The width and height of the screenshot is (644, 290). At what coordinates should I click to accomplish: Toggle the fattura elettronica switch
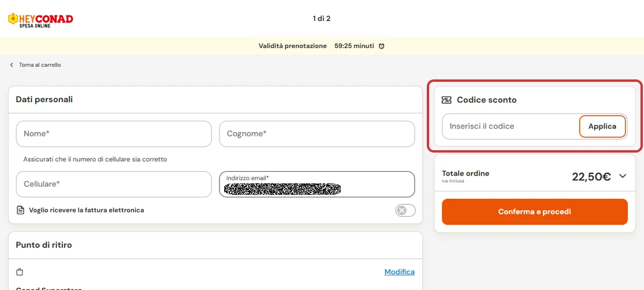tap(405, 211)
